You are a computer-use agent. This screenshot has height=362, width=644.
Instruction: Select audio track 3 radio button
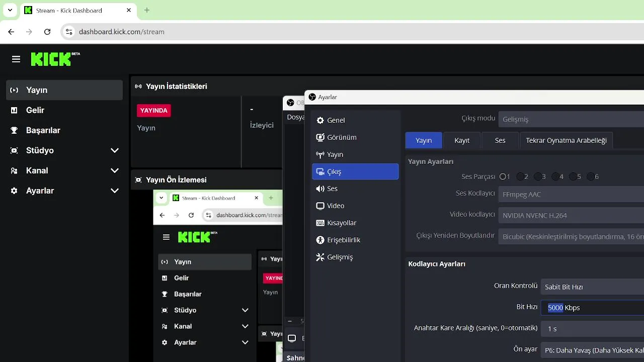(538, 176)
